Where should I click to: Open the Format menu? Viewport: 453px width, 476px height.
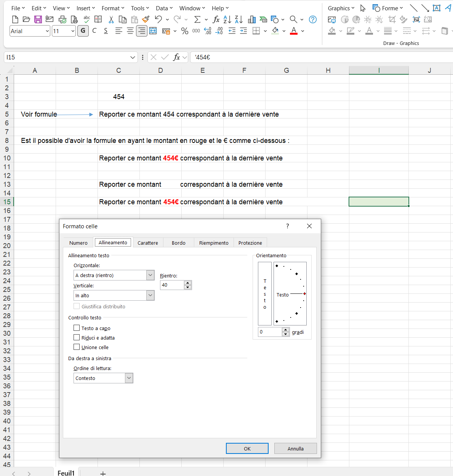[x=113, y=8]
